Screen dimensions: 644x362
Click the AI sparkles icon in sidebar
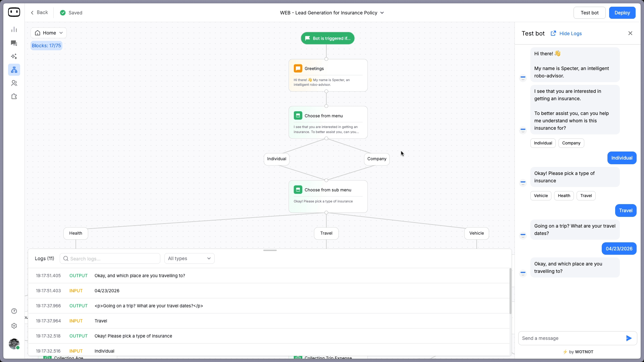click(14, 56)
